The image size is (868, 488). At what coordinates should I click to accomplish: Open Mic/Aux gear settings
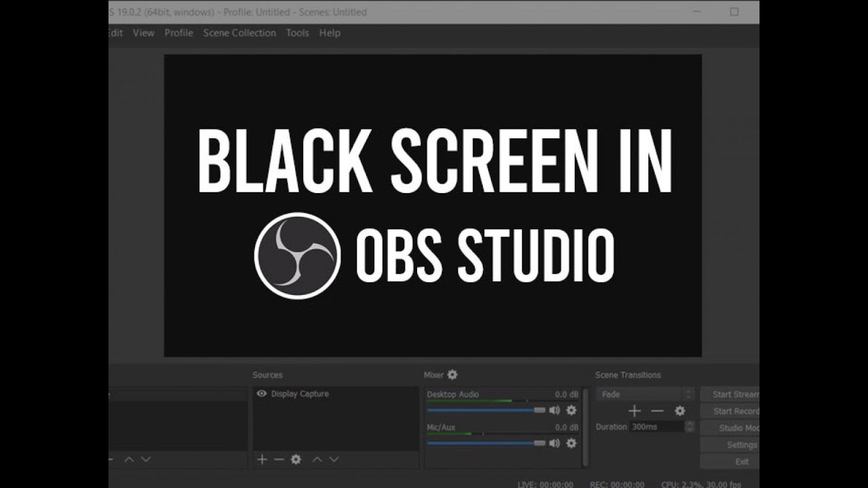571,443
